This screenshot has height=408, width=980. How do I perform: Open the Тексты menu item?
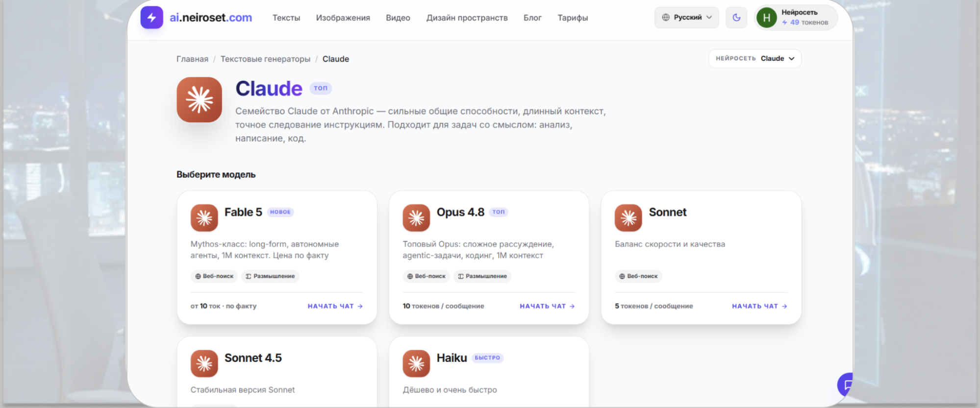[286, 18]
